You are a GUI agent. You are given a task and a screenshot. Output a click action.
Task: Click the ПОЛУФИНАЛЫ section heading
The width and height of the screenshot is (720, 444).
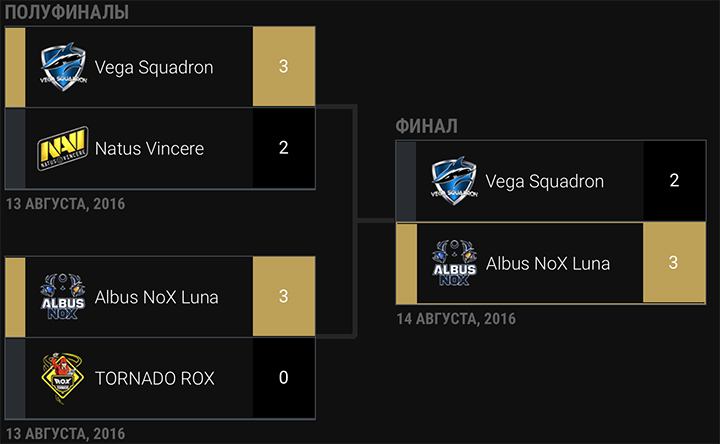point(66,12)
